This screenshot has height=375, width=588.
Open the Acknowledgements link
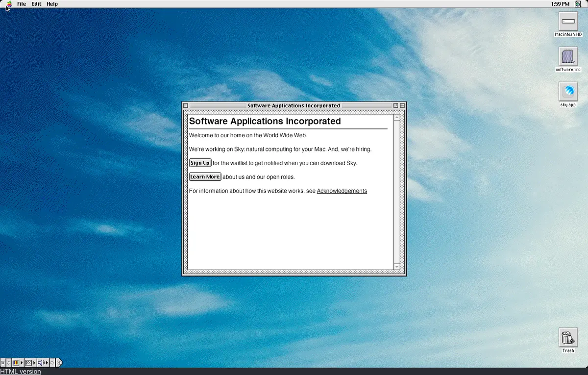point(342,191)
